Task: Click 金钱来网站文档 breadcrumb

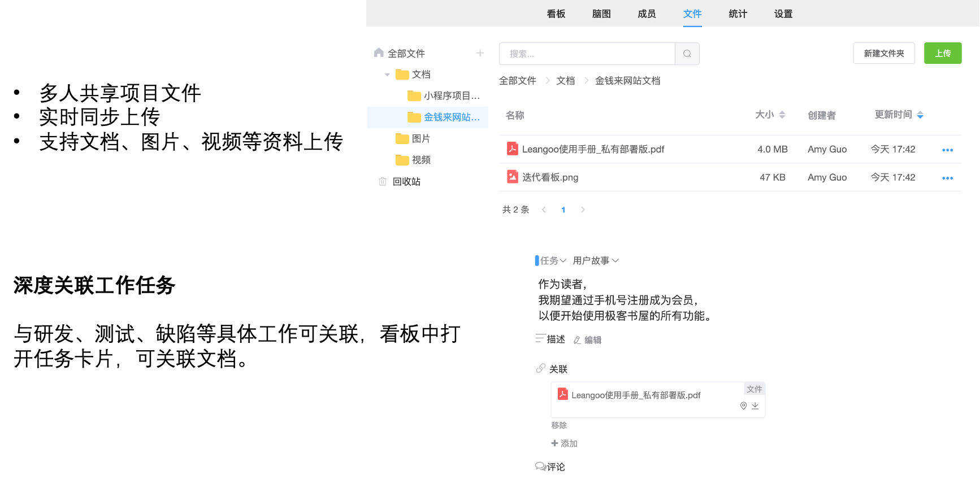Action: (627, 81)
